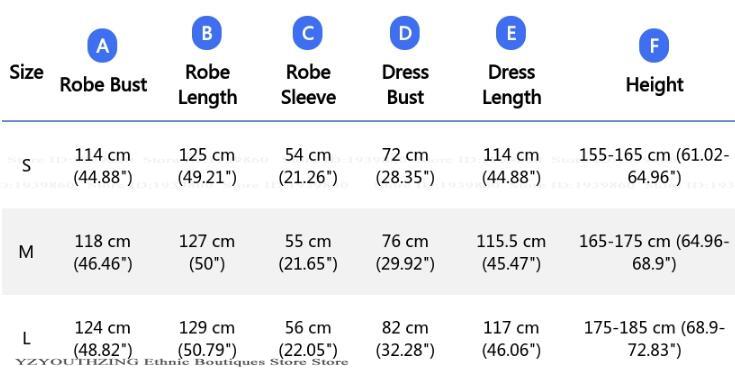Click the blue F circle icon
735x383 pixels.
(x=654, y=45)
